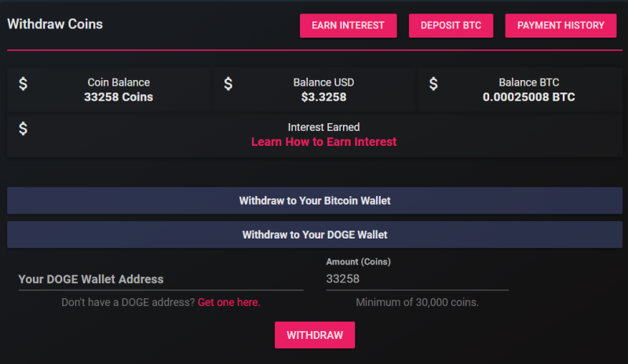Click the pink Withdraw button
The image size is (628, 364).
(315, 335)
